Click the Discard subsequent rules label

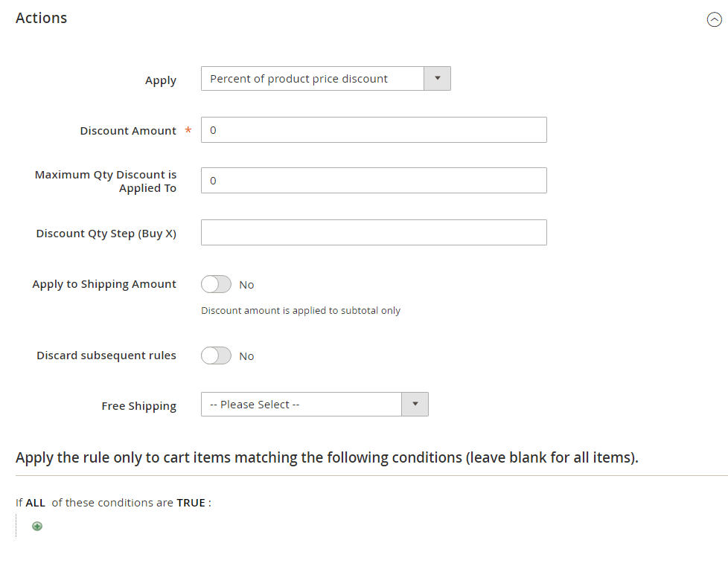(x=106, y=356)
